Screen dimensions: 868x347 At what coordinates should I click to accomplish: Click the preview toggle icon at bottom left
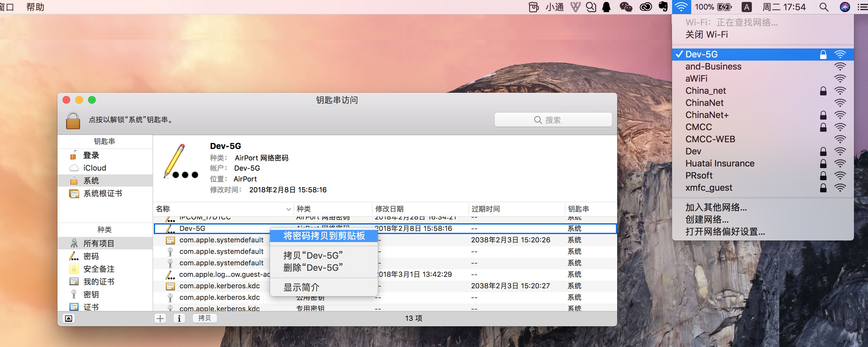[x=68, y=318]
